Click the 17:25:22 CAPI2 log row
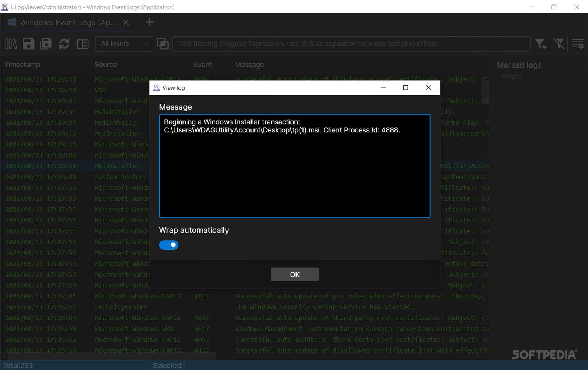 (x=245, y=340)
